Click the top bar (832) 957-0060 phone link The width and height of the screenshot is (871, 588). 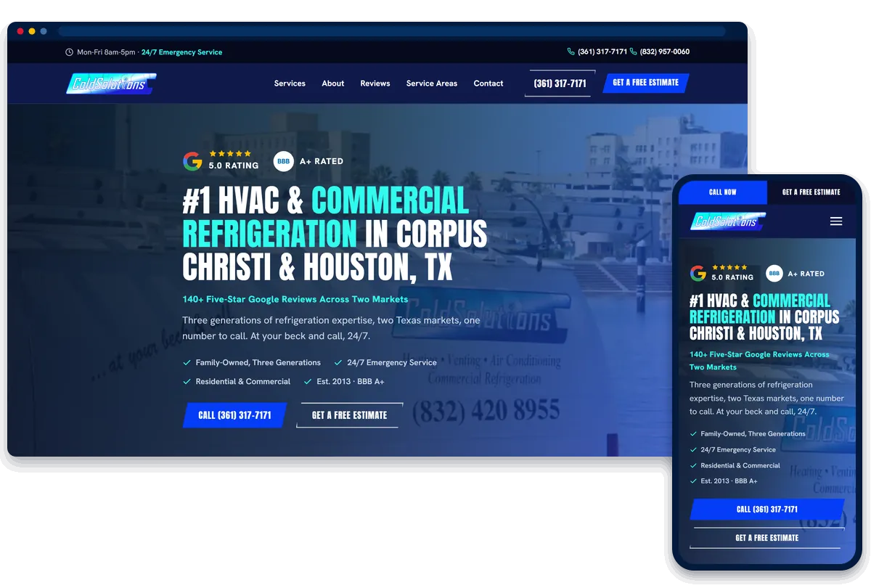point(665,52)
